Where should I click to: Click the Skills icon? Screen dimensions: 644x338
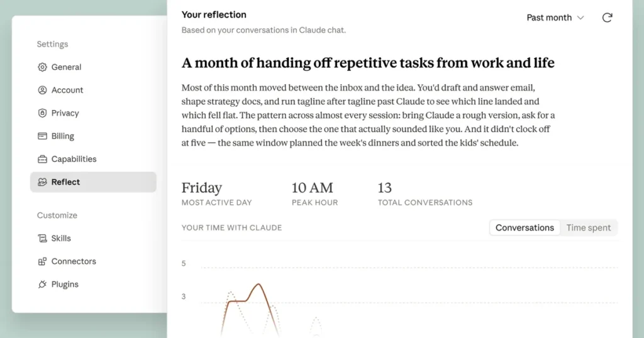click(x=42, y=238)
